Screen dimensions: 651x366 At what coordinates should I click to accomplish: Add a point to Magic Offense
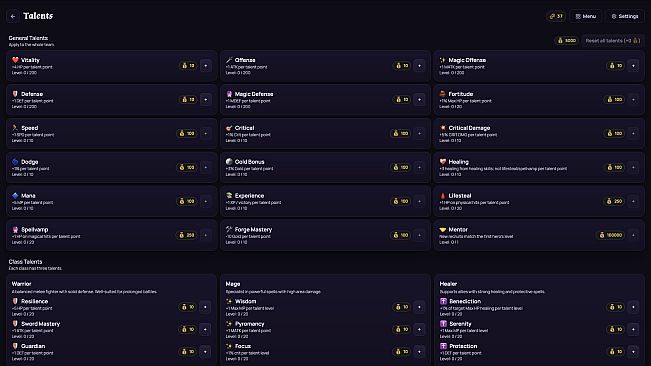pos(633,66)
